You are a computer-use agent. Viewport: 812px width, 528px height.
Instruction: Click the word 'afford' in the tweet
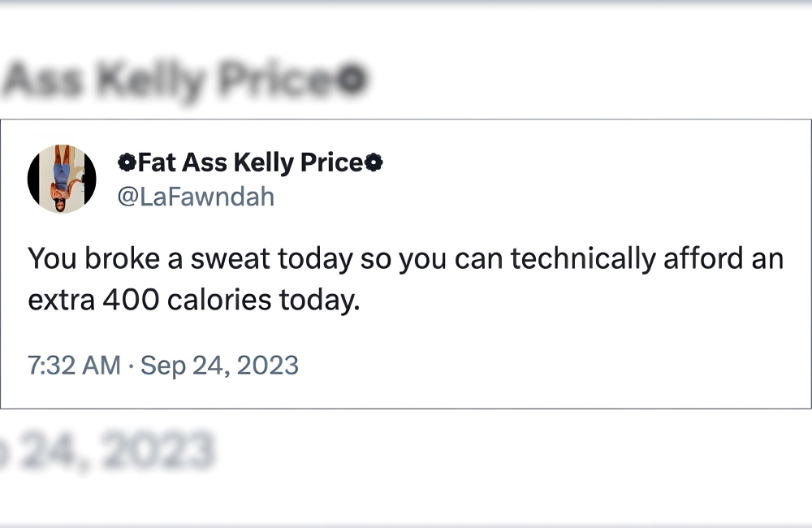coord(702,259)
